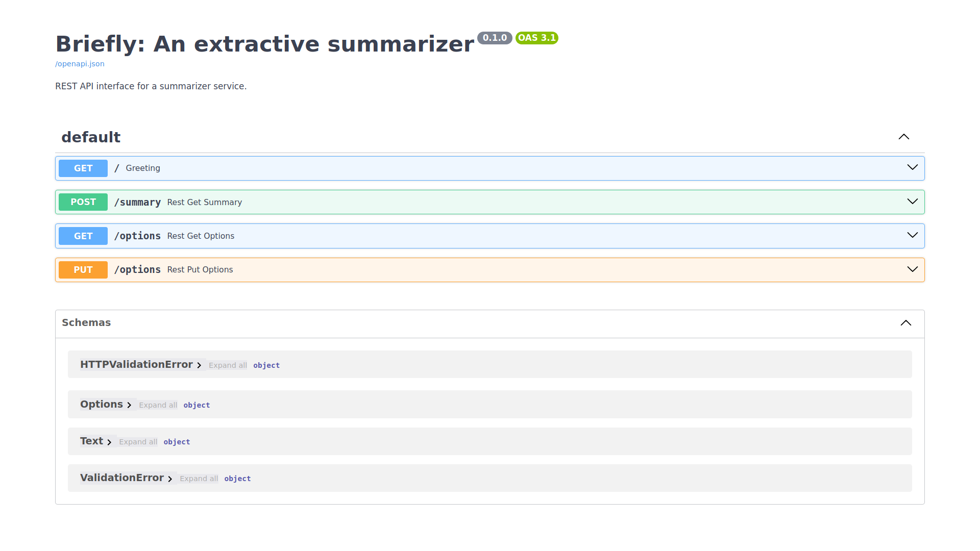Click the GET method badge for Greeting
This screenshot has width=980, height=551.
click(83, 168)
